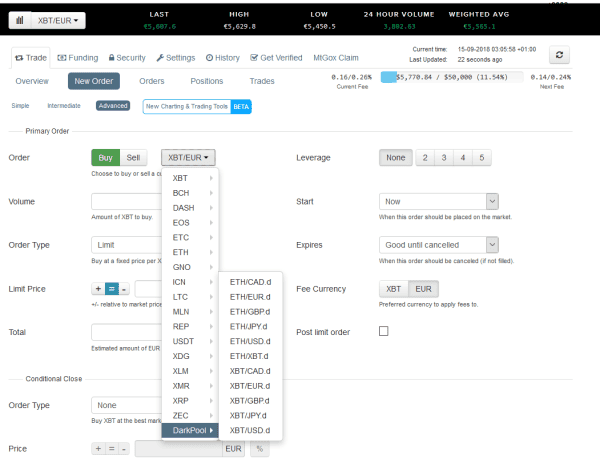This screenshot has height=472, width=600.
Task: Click the conditional Price equals button
Action: [x=111, y=449]
